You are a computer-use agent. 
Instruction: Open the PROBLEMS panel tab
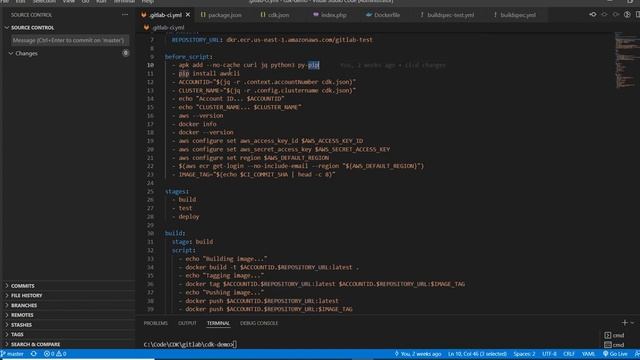pyautogui.click(x=156, y=323)
